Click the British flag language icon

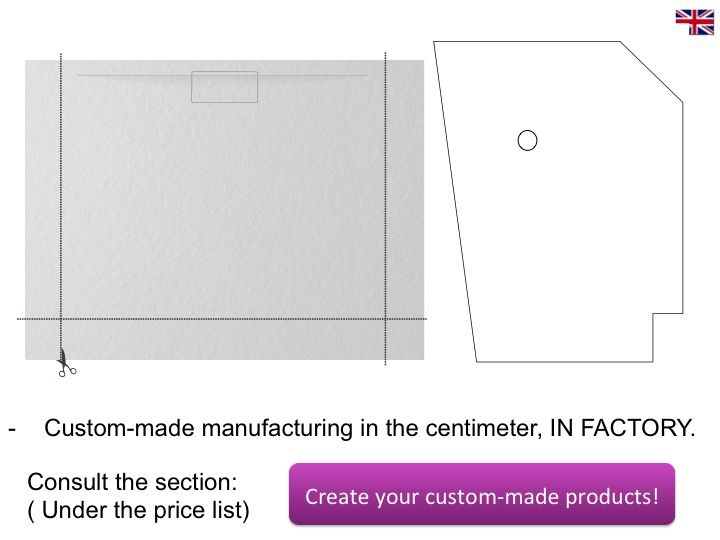(x=695, y=22)
